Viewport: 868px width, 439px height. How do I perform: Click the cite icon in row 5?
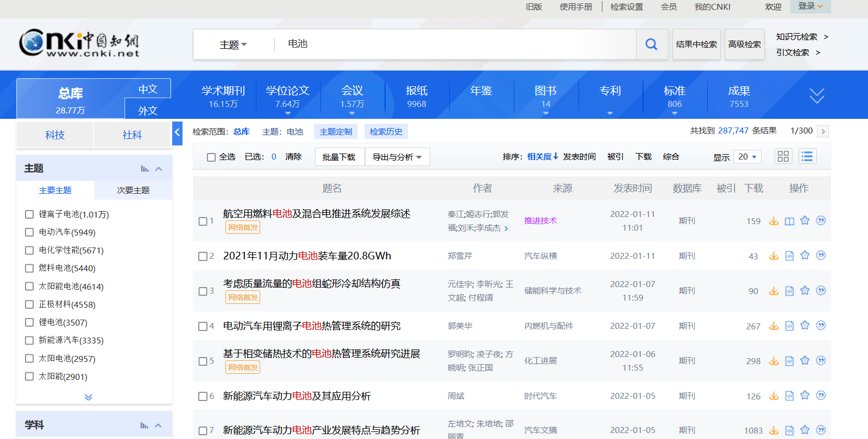(x=821, y=360)
